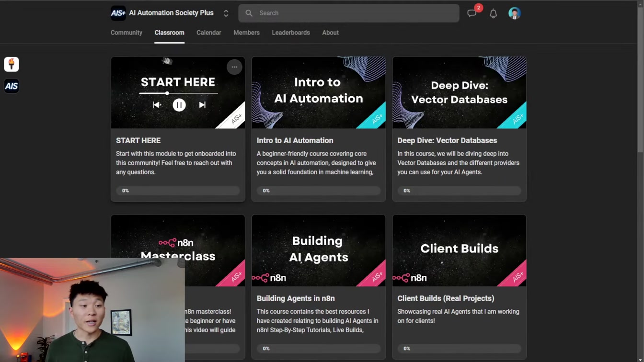Click next track on START HERE thumbnail
This screenshot has width=644, height=362.
point(202,105)
